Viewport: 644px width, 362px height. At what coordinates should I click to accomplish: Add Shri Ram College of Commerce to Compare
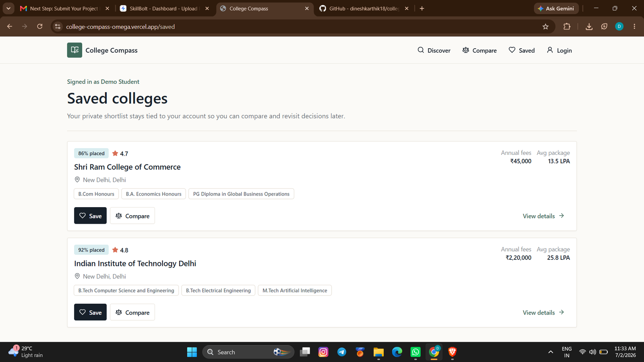(x=132, y=216)
